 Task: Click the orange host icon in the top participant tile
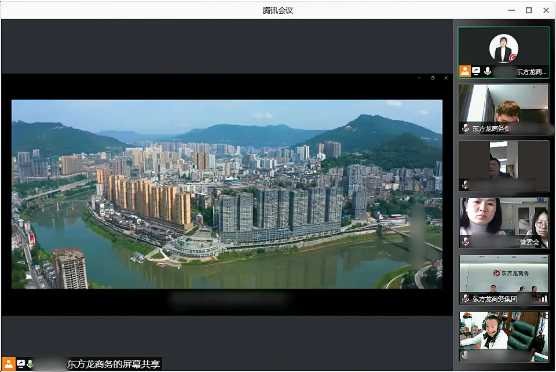[465, 71]
